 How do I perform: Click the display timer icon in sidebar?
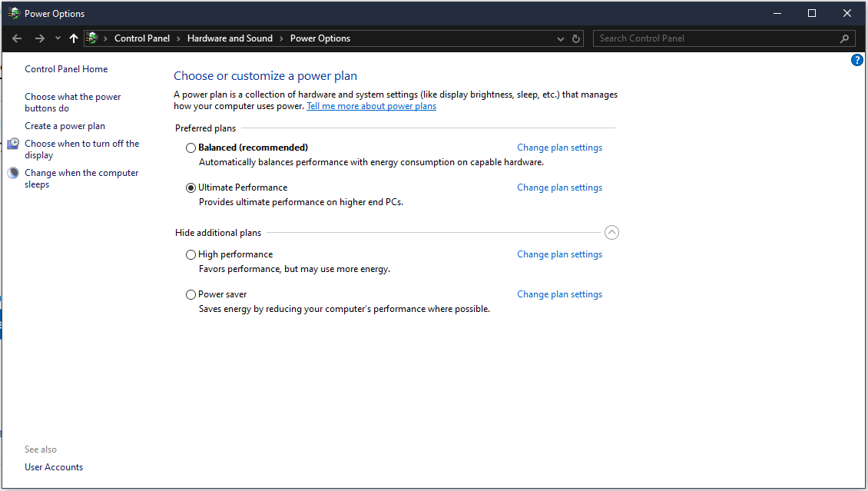pos(13,144)
